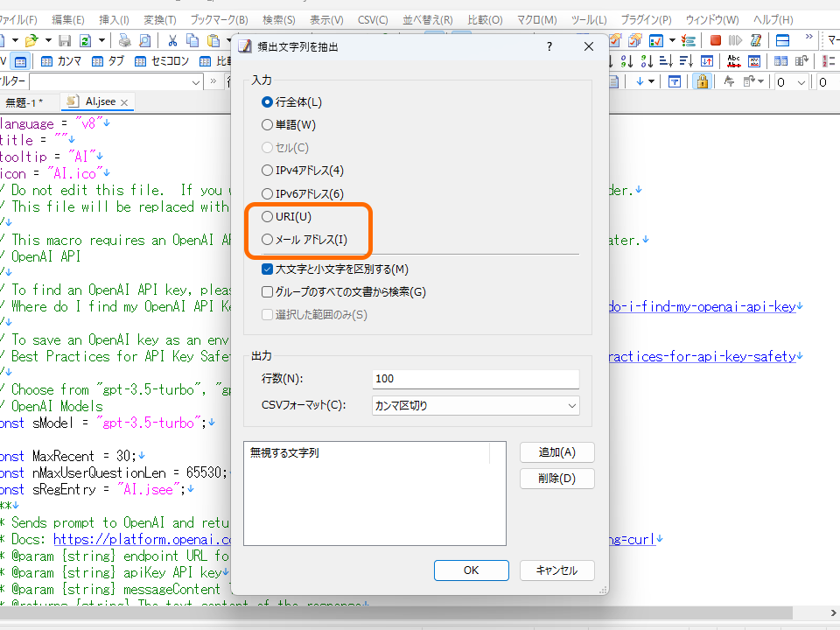Open プラグイン(P) menu

646,20
